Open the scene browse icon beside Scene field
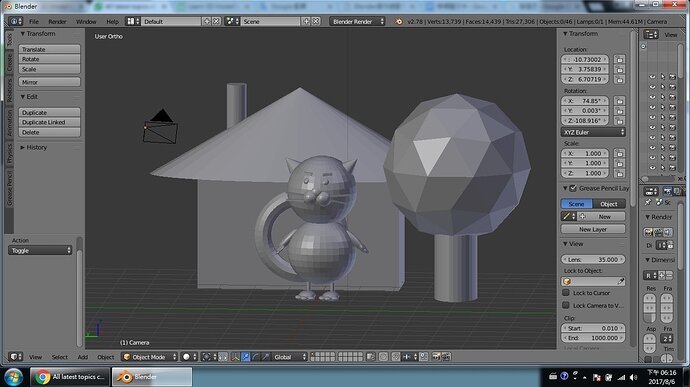This screenshot has width=690, height=387. [x=231, y=22]
